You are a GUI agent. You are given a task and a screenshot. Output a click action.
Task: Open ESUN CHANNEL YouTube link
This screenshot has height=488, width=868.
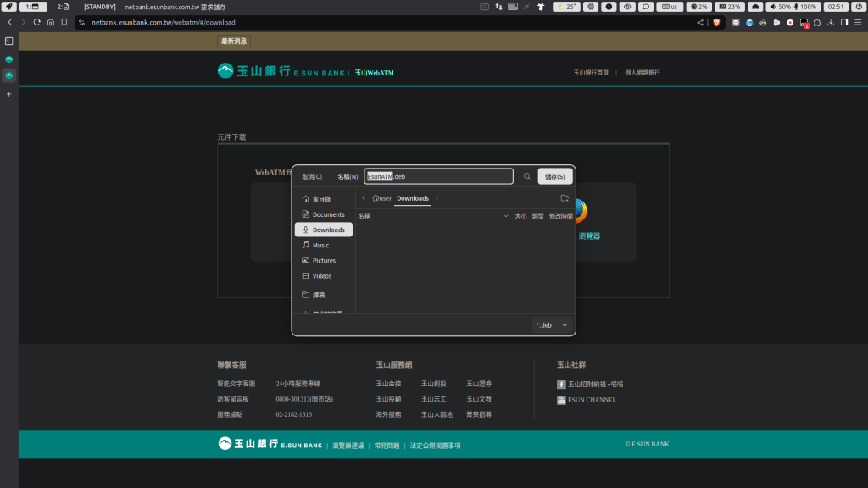(x=587, y=400)
